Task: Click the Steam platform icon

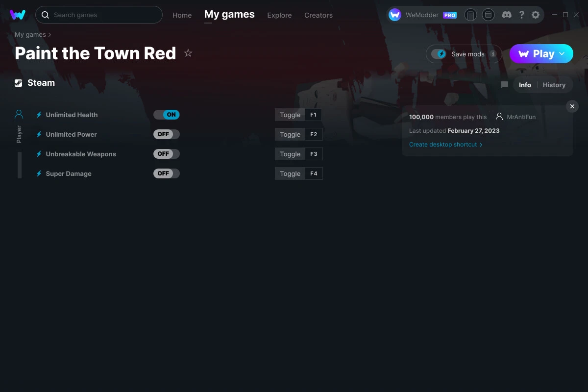Action: pyautogui.click(x=18, y=82)
